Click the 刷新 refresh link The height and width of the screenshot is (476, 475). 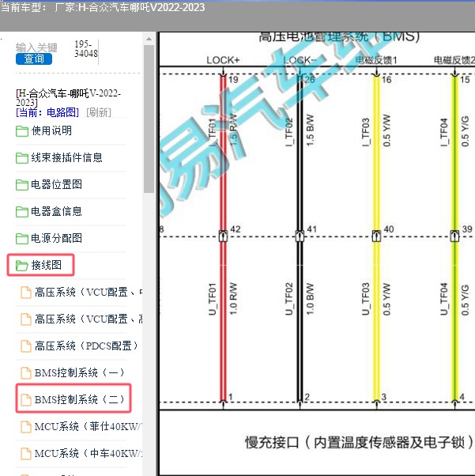pyautogui.click(x=99, y=112)
